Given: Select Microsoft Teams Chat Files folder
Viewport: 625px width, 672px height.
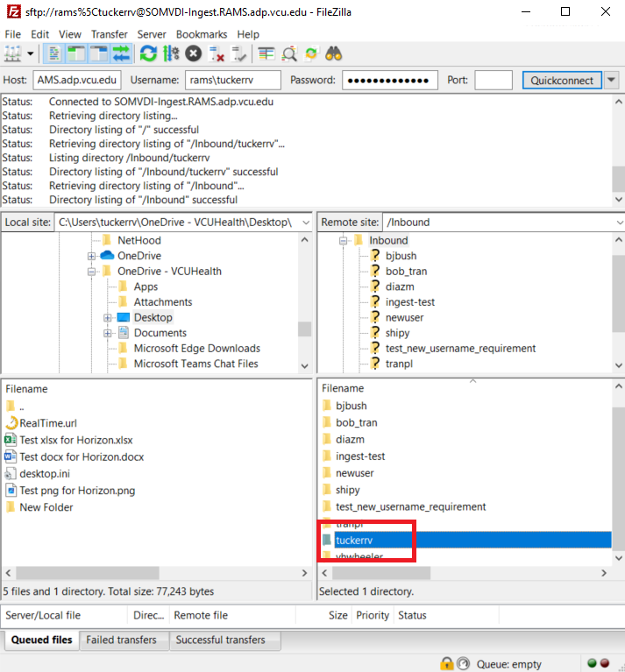Looking at the screenshot, I should coord(195,364).
